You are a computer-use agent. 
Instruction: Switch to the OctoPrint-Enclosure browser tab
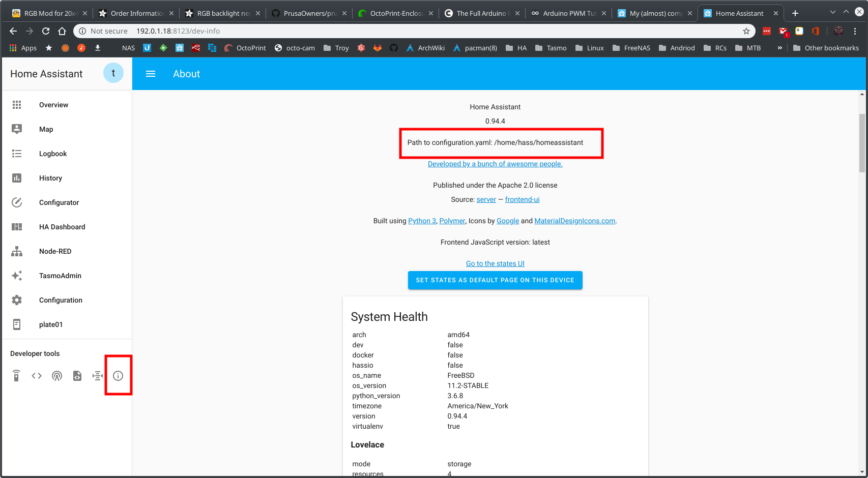pyautogui.click(x=397, y=13)
